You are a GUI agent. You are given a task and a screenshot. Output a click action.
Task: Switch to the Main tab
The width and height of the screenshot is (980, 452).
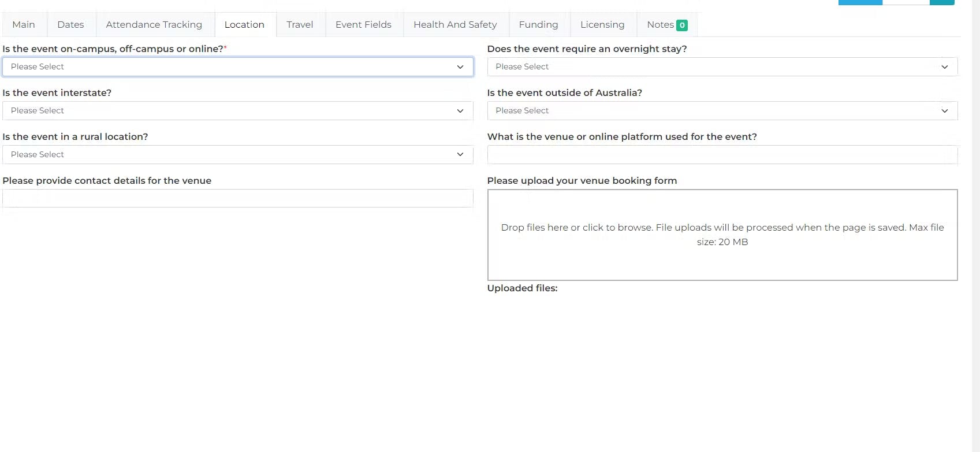[24, 24]
